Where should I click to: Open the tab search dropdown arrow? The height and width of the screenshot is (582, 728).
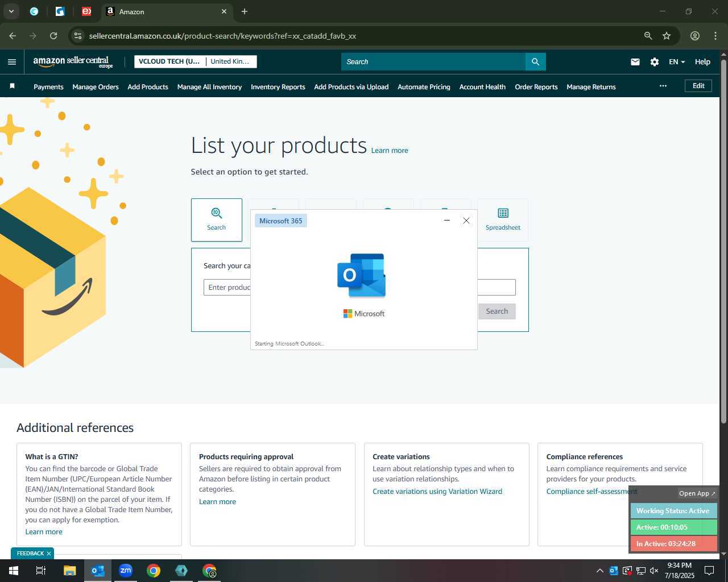tap(11, 11)
